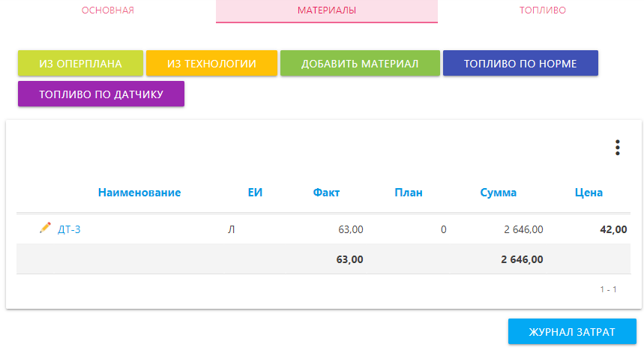The height and width of the screenshot is (359, 644).
Task: Click the ЕИ column header
Action: tap(255, 193)
